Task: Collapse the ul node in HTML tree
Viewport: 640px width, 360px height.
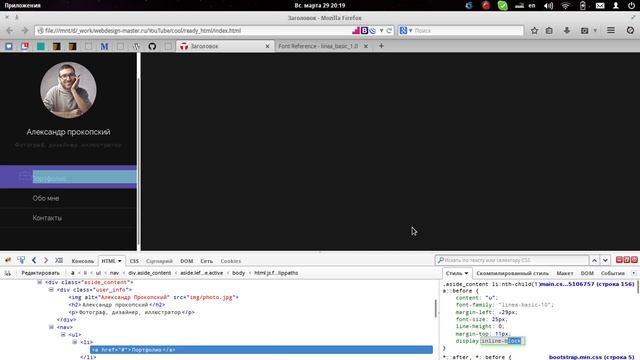Action: click(x=63, y=334)
